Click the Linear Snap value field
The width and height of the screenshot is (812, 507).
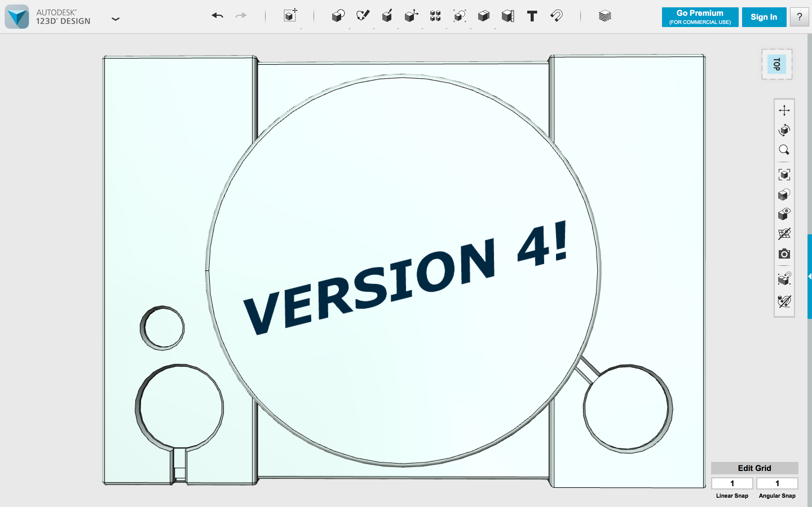[x=732, y=483]
